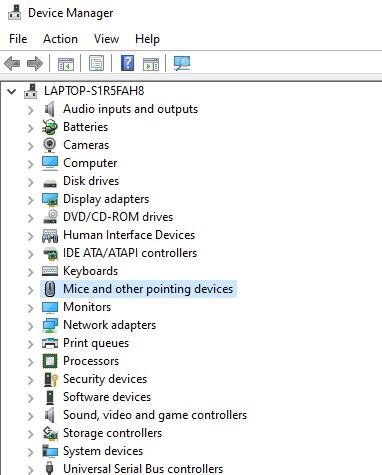Select the Monitors label
The height and width of the screenshot is (475, 382).
point(87,307)
